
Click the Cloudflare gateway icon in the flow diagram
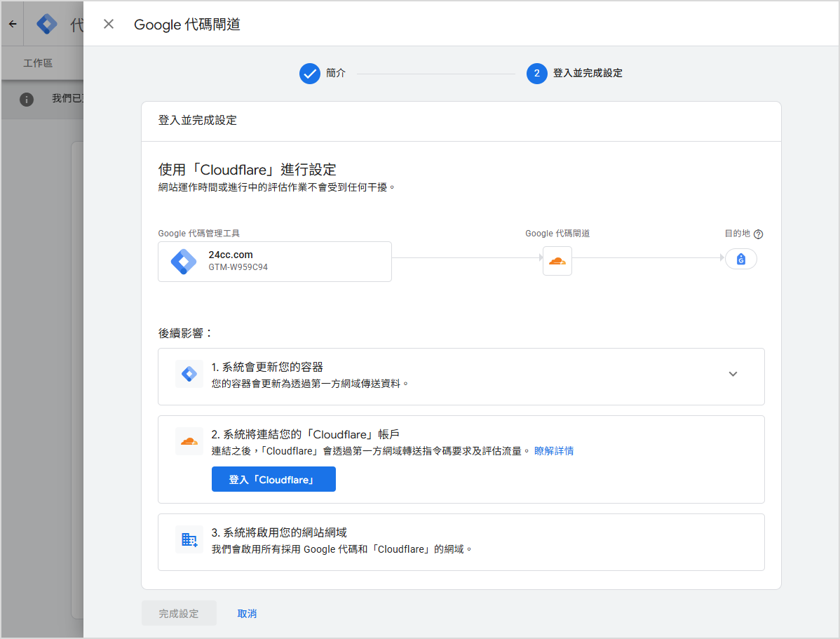(x=557, y=261)
